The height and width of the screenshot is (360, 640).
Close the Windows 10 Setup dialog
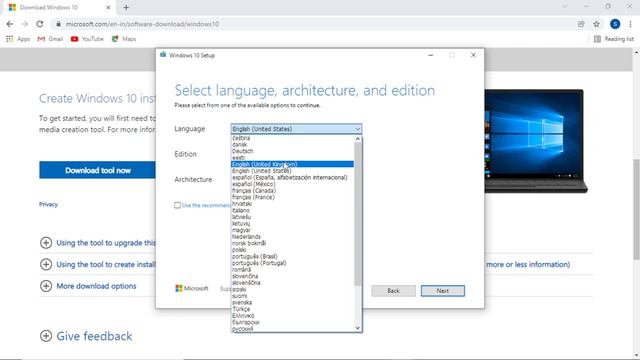pos(473,55)
